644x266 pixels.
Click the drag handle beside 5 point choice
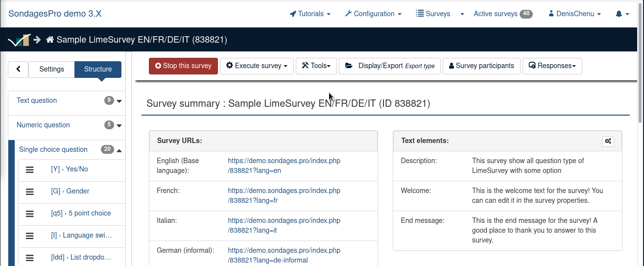[x=30, y=214]
